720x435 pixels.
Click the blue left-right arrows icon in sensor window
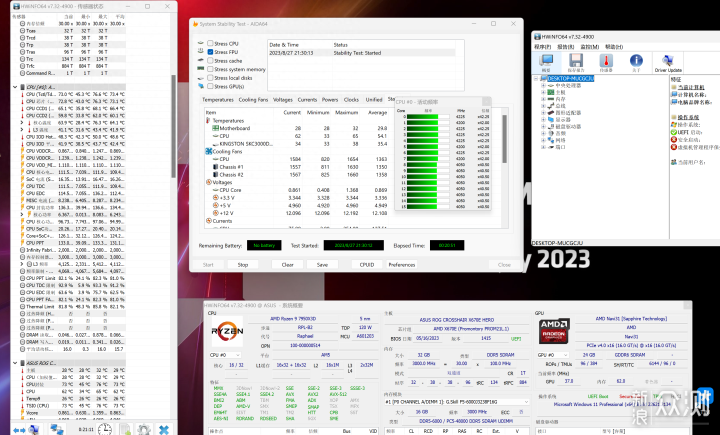[x=19, y=430]
